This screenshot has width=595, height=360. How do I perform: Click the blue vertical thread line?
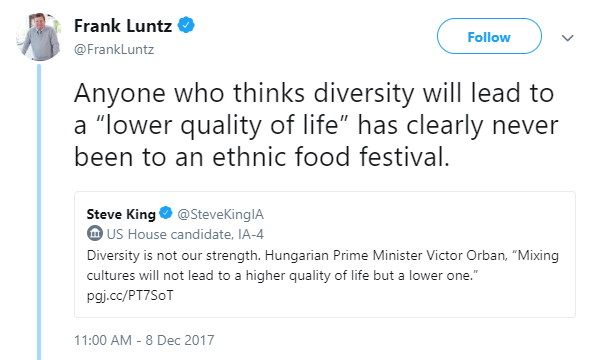(x=39, y=212)
